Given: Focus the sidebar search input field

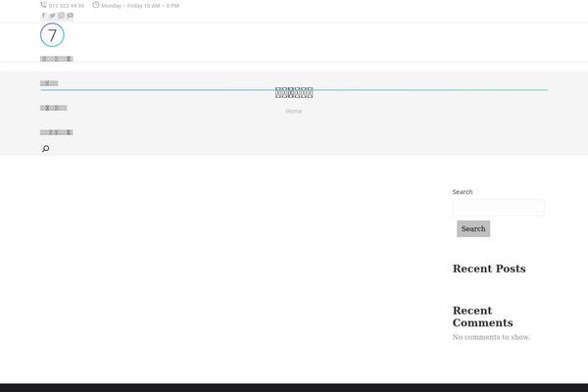Looking at the screenshot, I should (499, 208).
